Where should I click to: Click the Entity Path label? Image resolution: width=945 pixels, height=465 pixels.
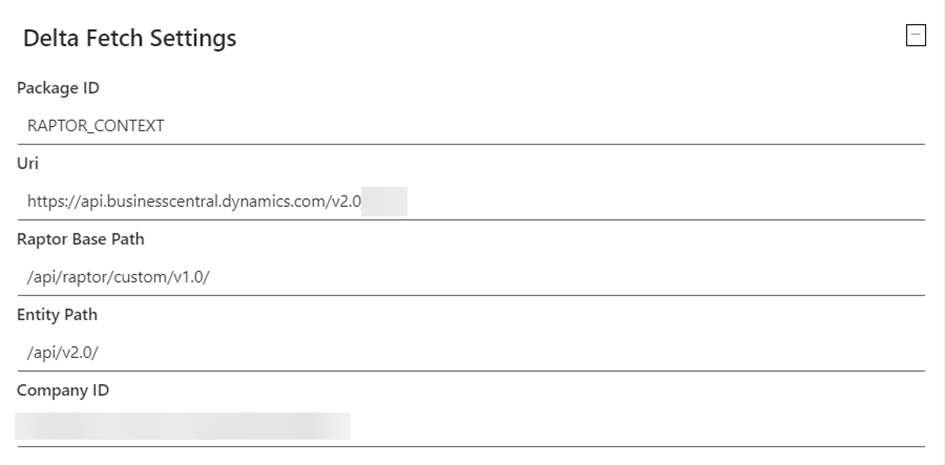[x=57, y=314]
